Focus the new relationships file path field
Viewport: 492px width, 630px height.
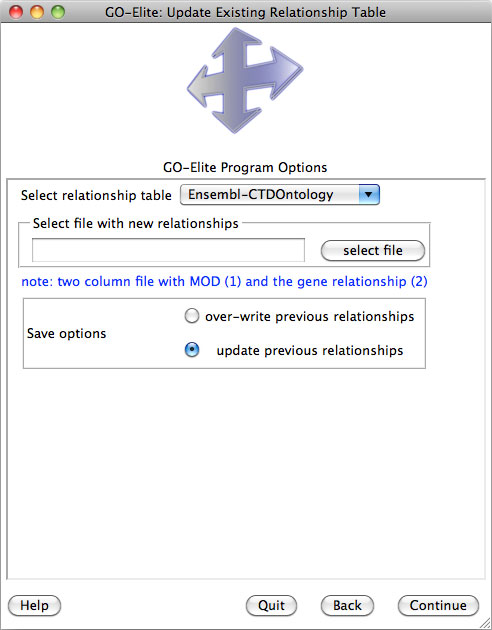click(x=168, y=250)
